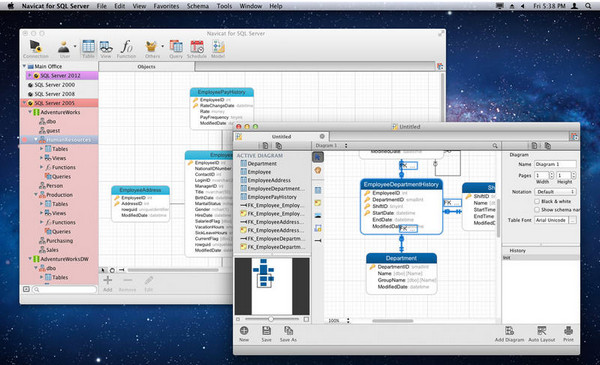
Task: Collapse the AdventureWorksDW database node
Action: [30, 259]
